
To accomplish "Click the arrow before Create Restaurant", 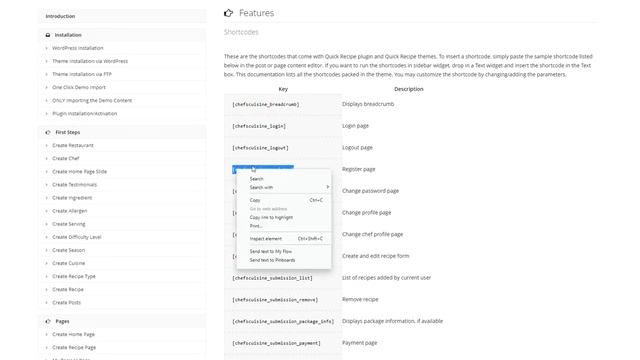I will coord(47,145).
